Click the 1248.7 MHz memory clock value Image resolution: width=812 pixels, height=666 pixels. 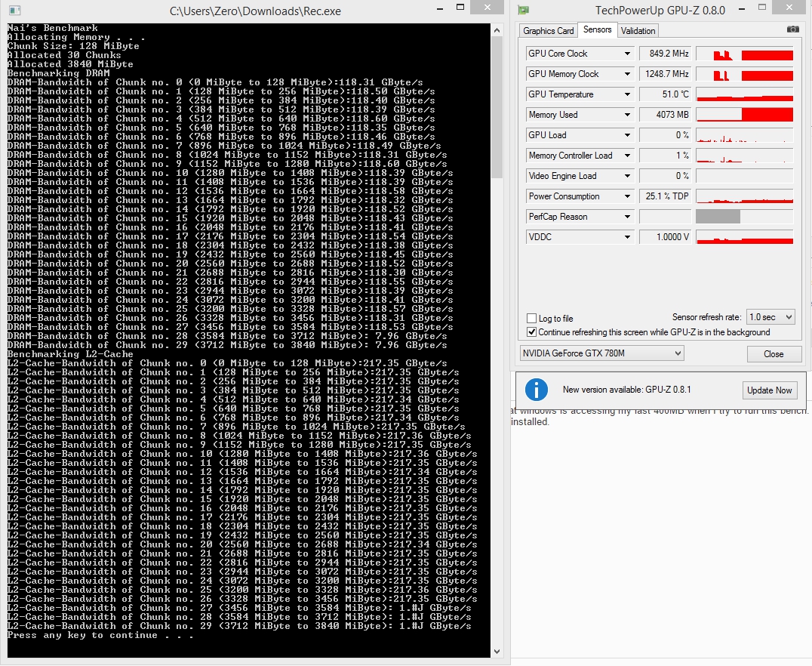point(666,74)
